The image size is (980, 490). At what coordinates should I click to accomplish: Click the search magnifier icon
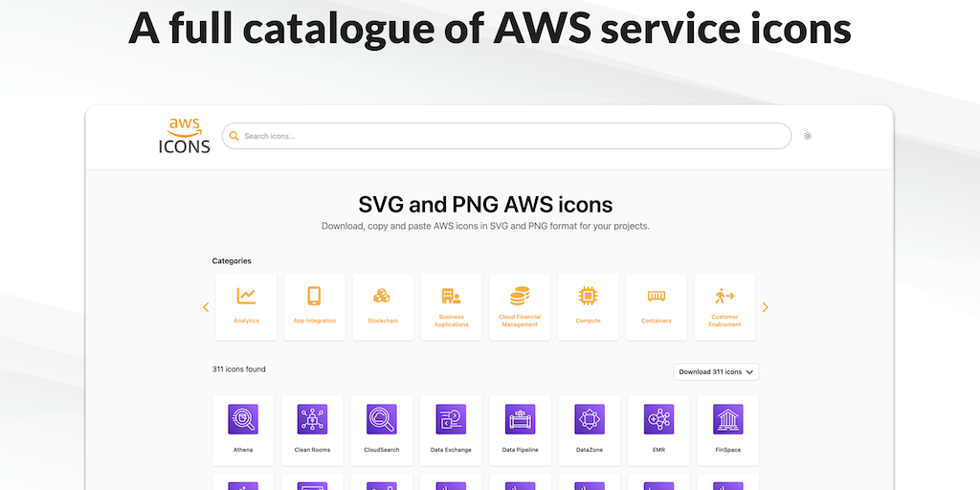point(234,136)
